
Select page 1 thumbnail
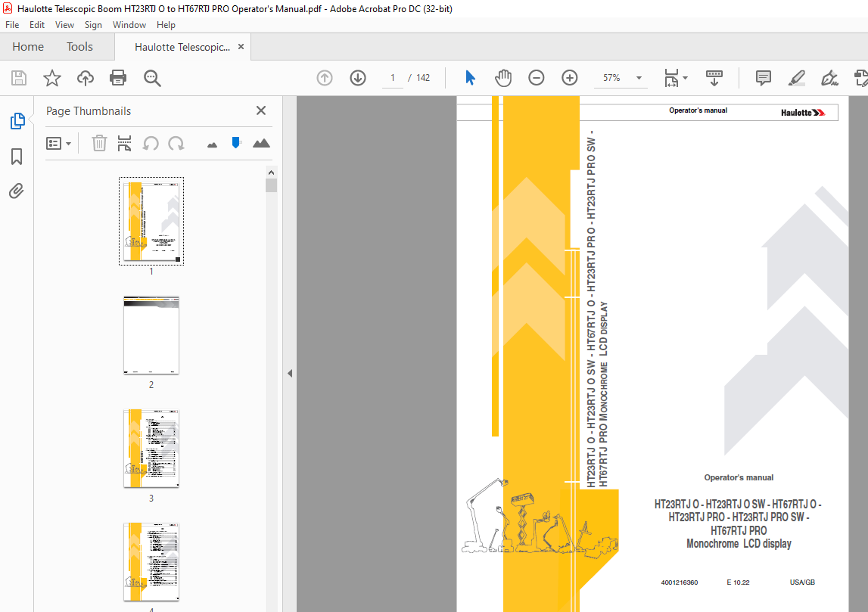(x=151, y=221)
